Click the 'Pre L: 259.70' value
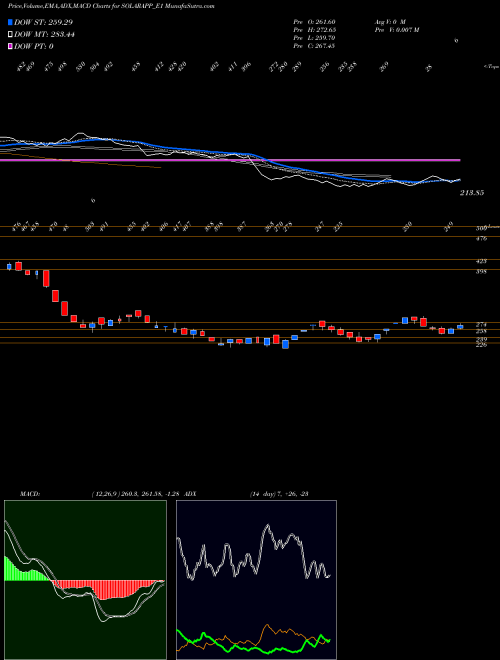Screen dimensions: 500x660 point(314,38)
